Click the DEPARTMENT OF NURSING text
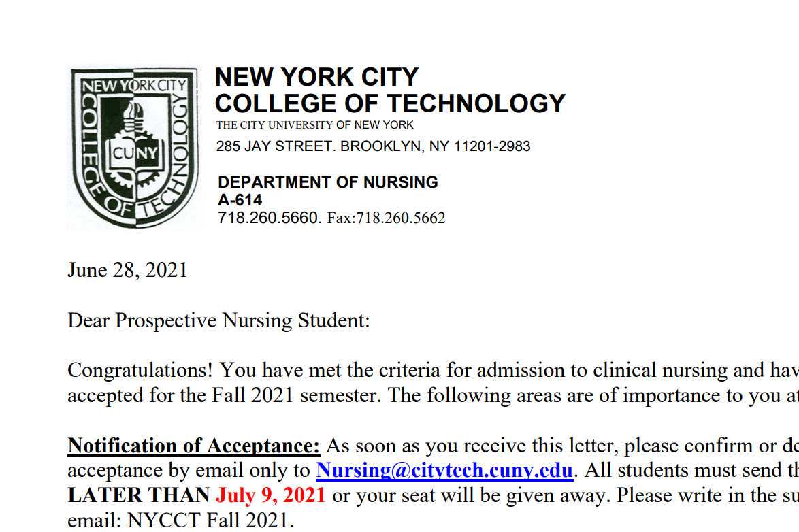The image size is (799, 532). tap(327, 182)
